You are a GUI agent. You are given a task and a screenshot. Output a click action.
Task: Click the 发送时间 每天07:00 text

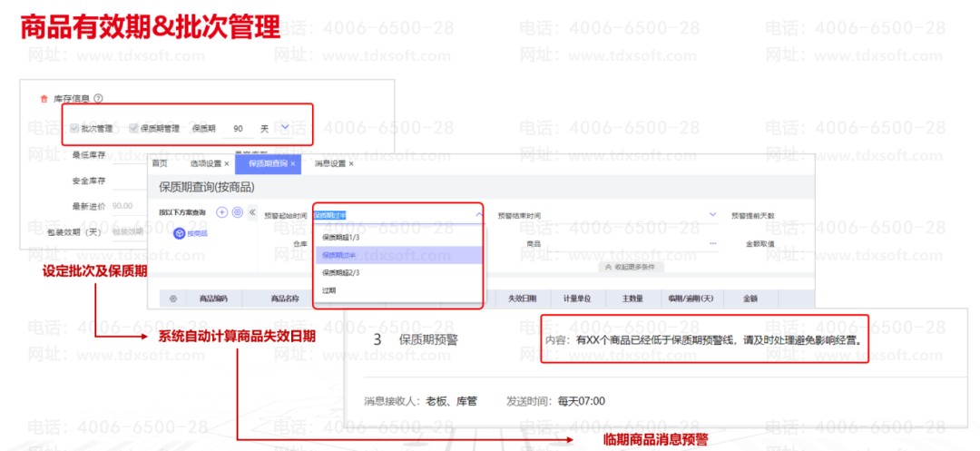point(555,401)
